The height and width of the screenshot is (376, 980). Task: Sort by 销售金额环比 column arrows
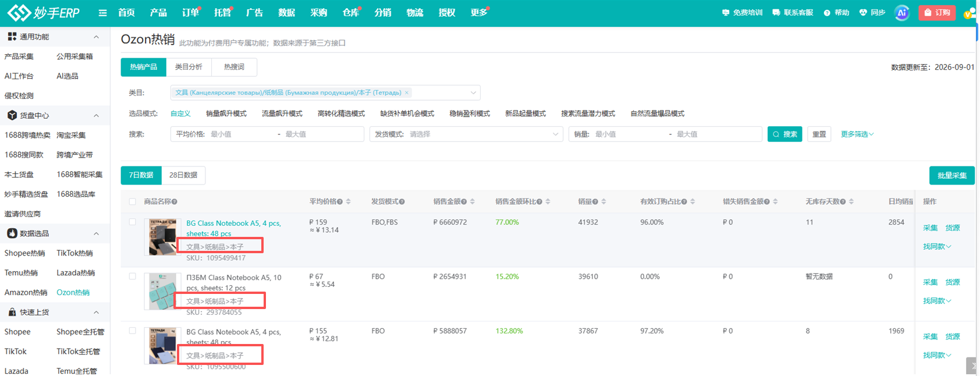548,201
